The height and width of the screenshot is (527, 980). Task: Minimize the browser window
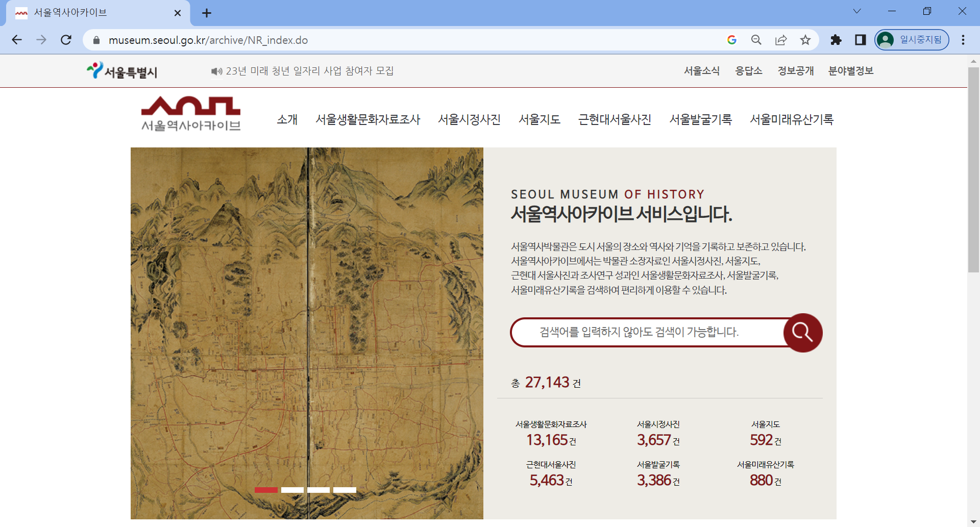892,11
